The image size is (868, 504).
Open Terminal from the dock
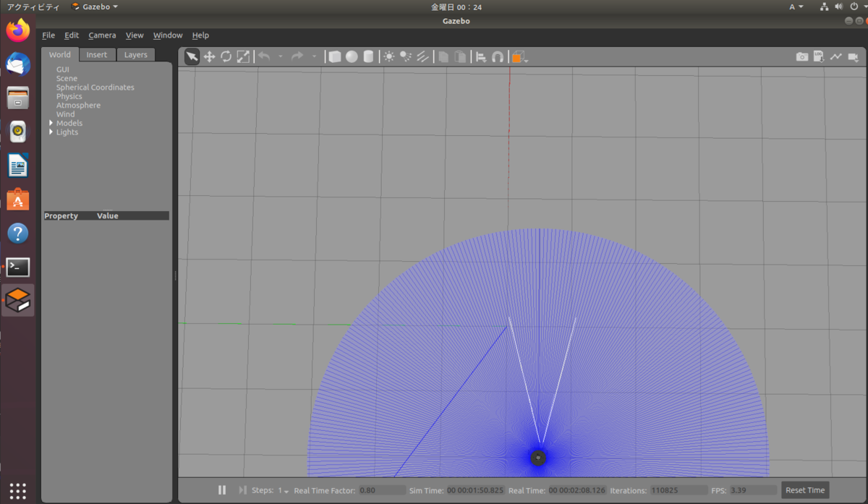point(18,267)
